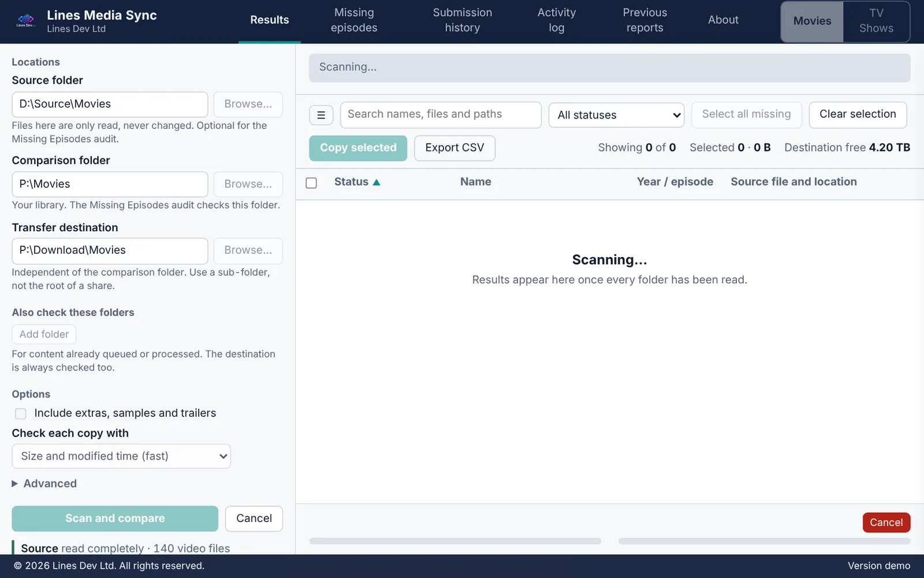This screenshot has width=924, height=578.
Task: View Previous reports tab
Action: [644, 20]
